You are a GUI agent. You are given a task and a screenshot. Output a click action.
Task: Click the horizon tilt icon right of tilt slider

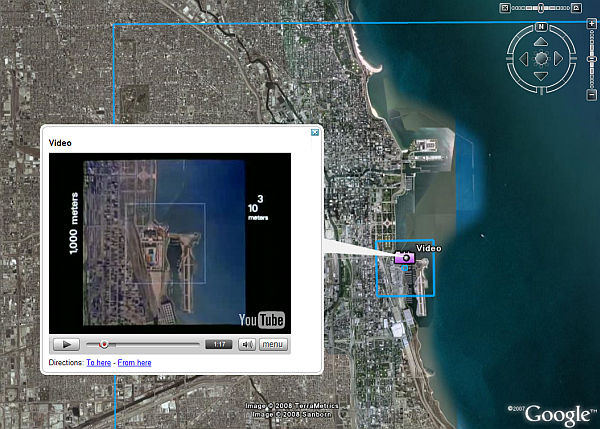(x=576, y=8)
